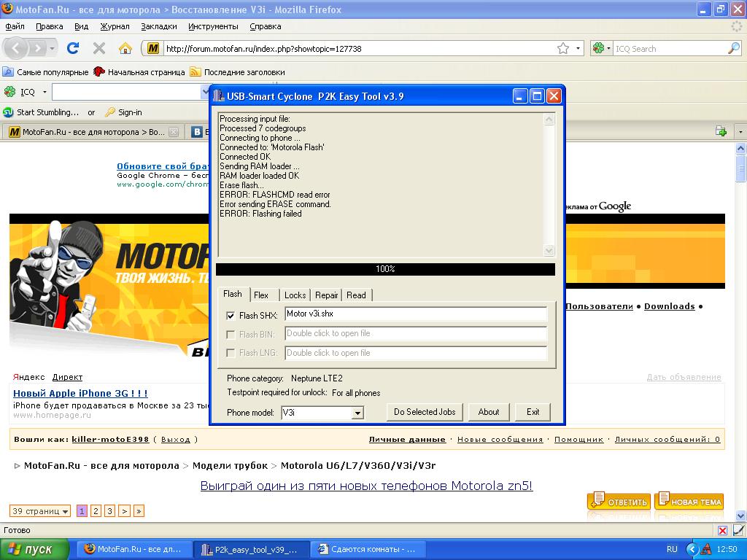Viewport: 747px width, 560px height.
Task: Click the RU language indicator in the tray
Action: click(x=672, y=549)
